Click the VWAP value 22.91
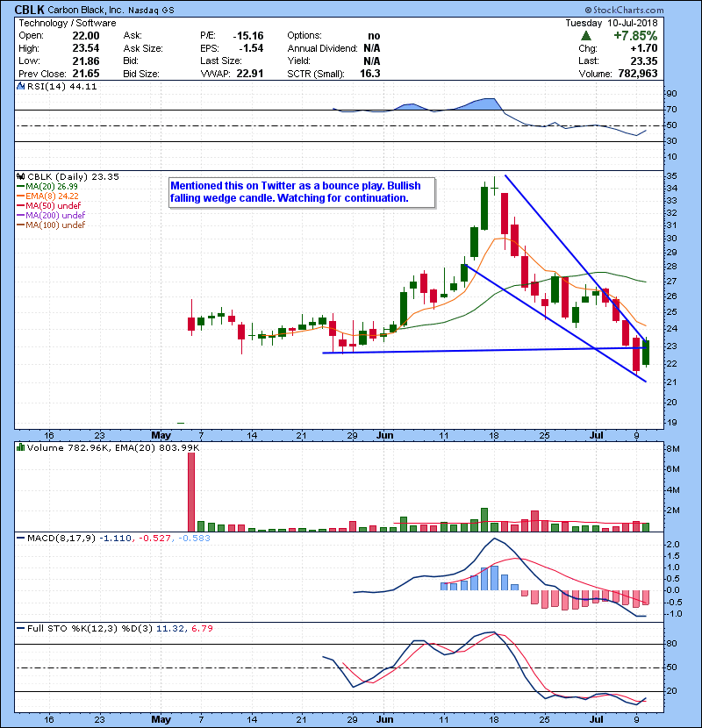 coord(250,74)
